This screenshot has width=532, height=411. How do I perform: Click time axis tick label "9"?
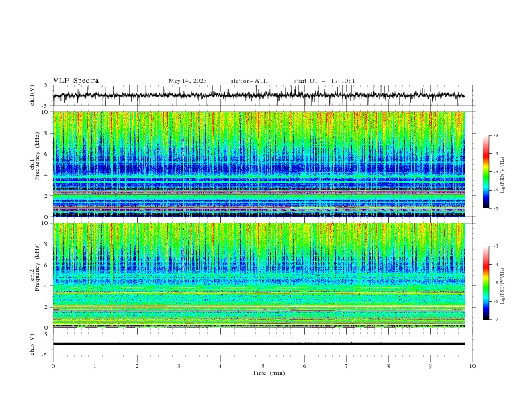(x=430, y=366)
